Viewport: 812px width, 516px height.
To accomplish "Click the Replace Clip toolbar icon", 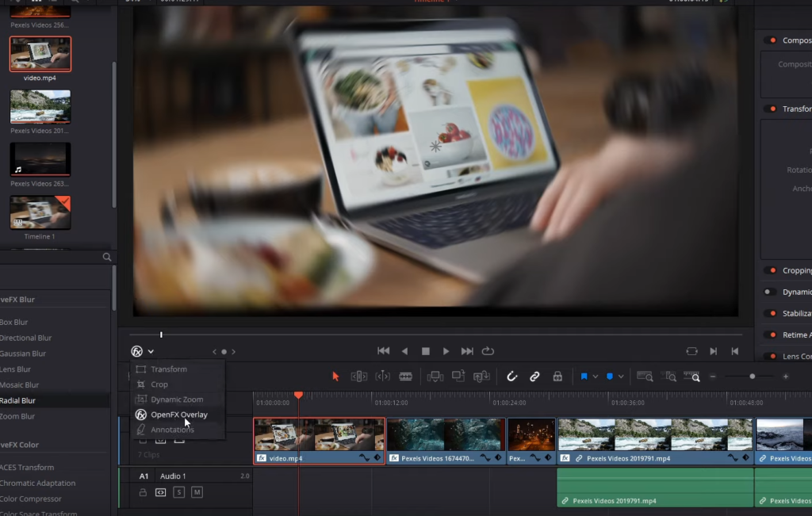I will 481,376.
